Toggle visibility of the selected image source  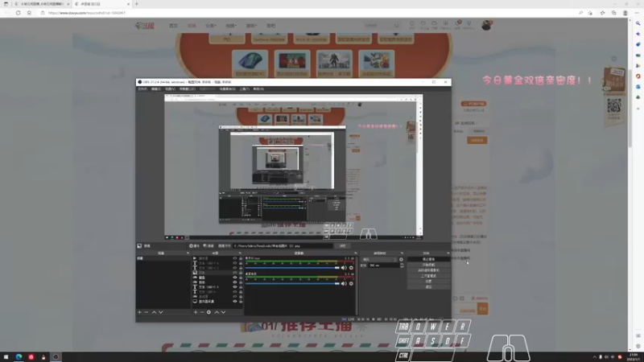click(235, 273)
